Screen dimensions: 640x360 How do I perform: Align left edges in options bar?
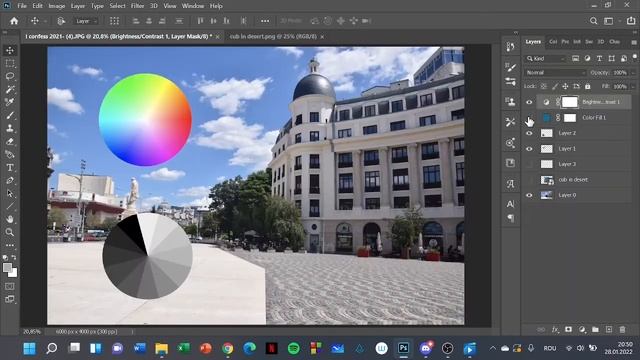[x=136, y=21]
